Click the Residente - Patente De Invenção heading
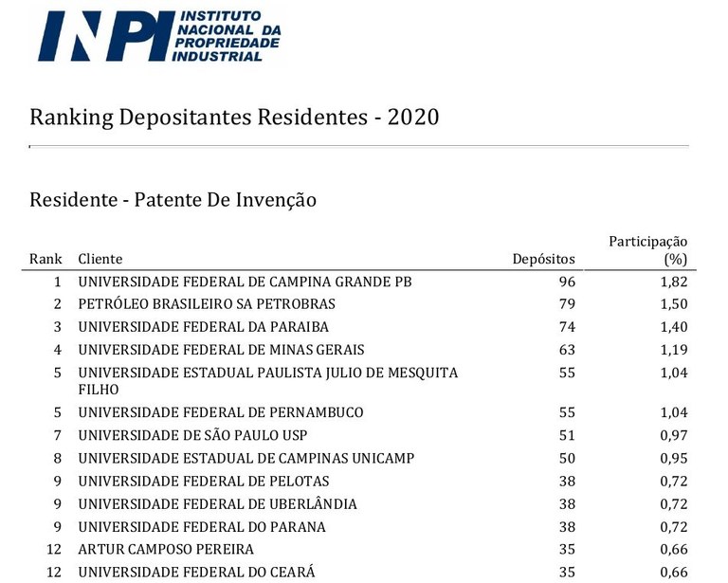 click(x=173, y=200)
